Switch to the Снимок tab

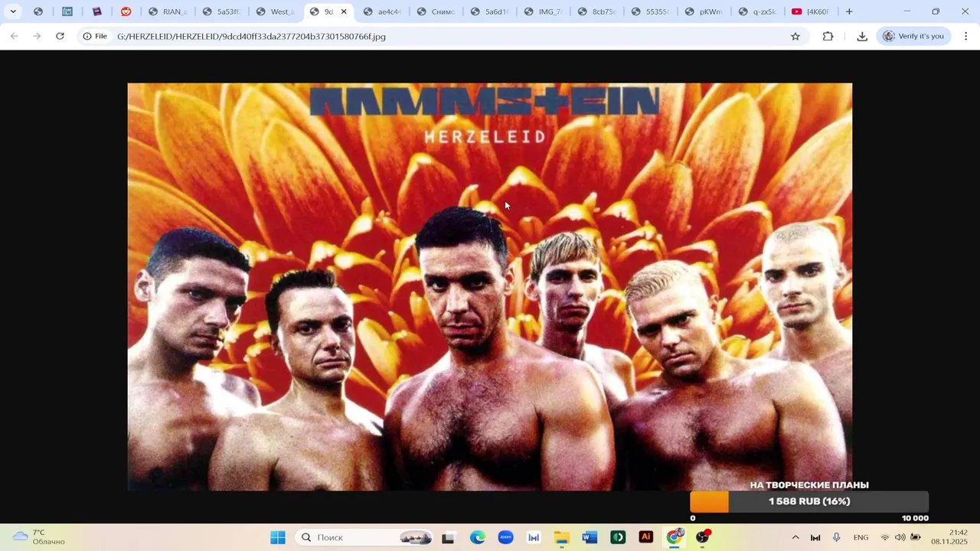click(437, 11)
